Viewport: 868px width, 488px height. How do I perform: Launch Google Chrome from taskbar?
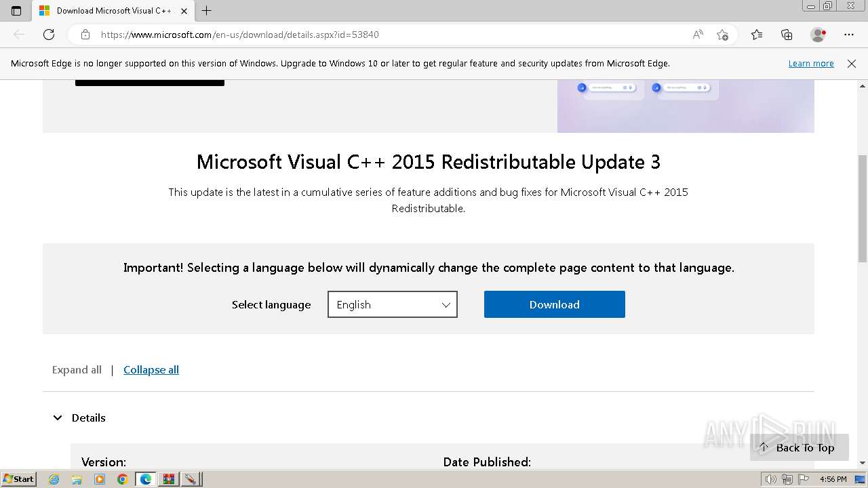tap(122, 479)
